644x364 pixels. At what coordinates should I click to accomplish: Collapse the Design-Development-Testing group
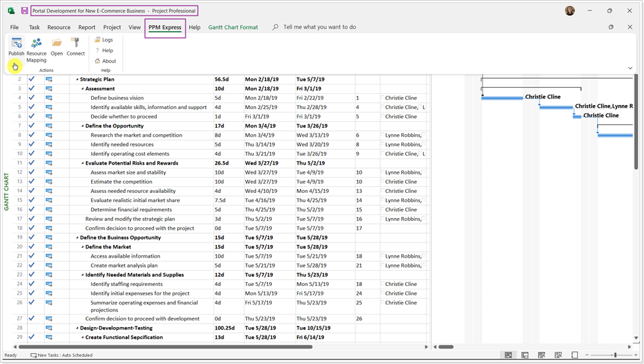coord(77,328)
